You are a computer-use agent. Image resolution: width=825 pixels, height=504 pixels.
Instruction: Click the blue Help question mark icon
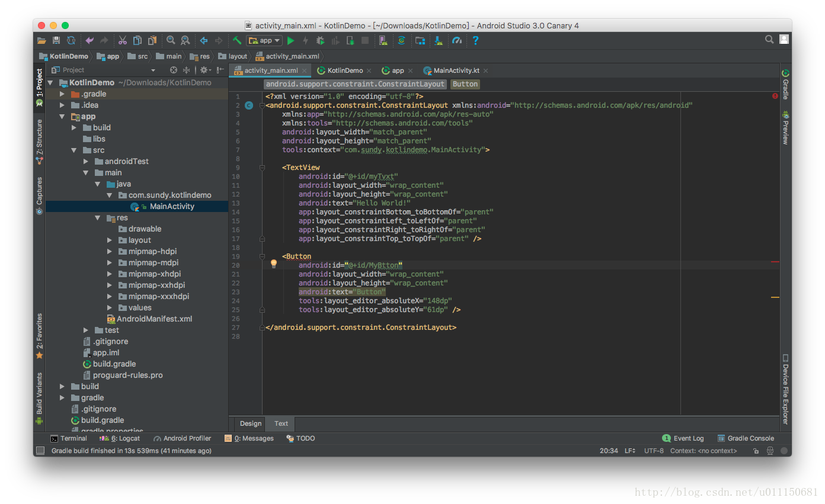(475, 40)
